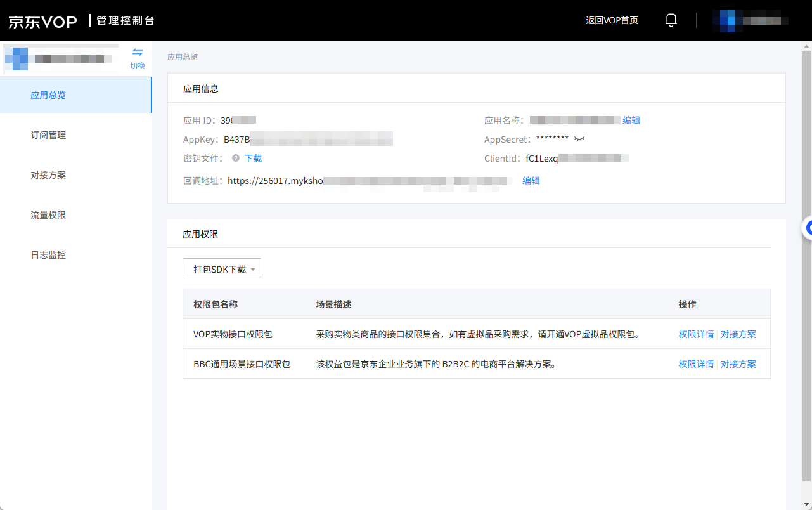This screenshot has width=812, height=510.
Task: Click the help icon next to 密钥文件
Action: coord(236,158)
